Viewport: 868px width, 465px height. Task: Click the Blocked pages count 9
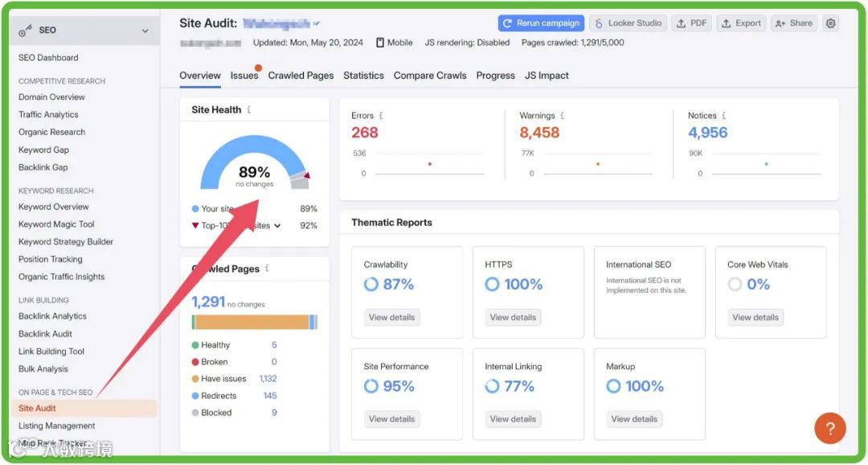(x=274, y=413)
